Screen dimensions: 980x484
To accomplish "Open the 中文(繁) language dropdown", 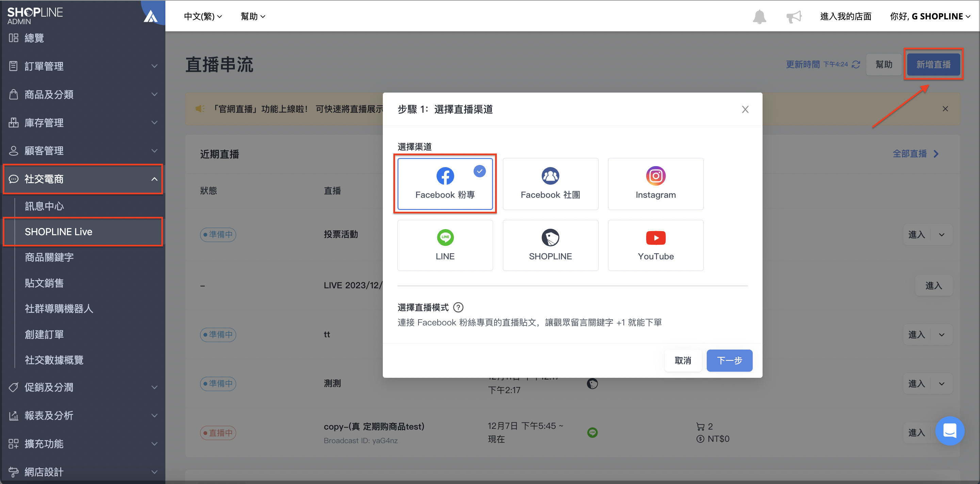I will (x=203, y=16).
